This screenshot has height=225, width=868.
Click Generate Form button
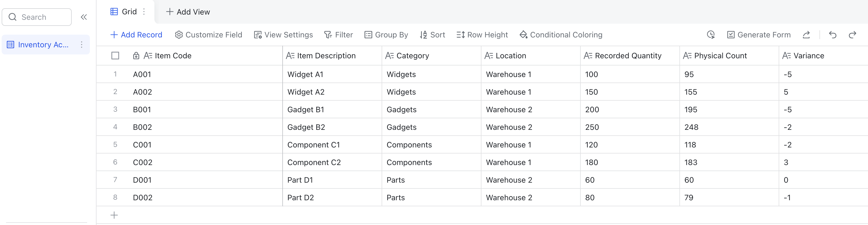(x=759, y=35)
